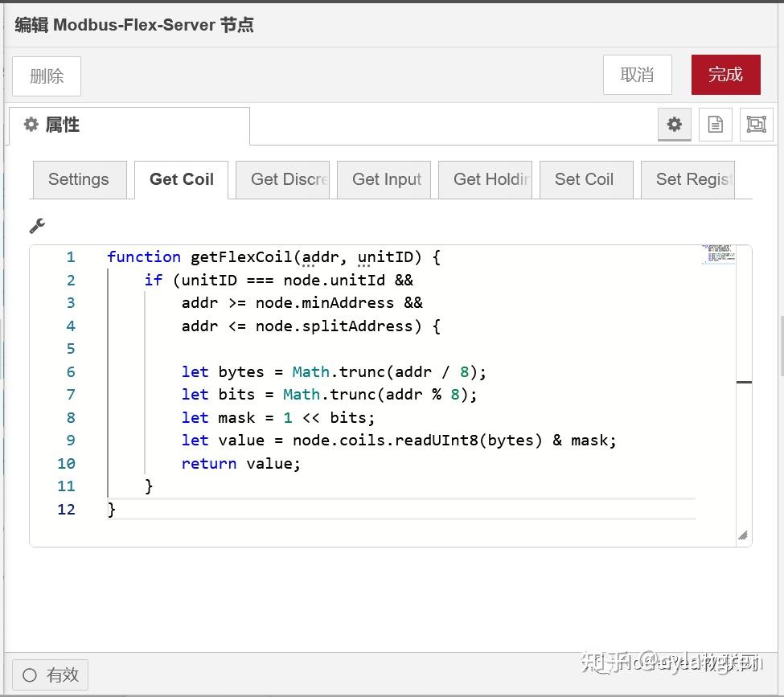Click 删除 to delete the node
This screenshot has height=697, width=784.
click(x=46, y=76)
